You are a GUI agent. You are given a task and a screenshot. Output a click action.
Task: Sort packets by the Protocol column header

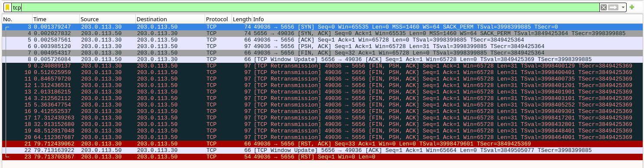click(218, 19)
